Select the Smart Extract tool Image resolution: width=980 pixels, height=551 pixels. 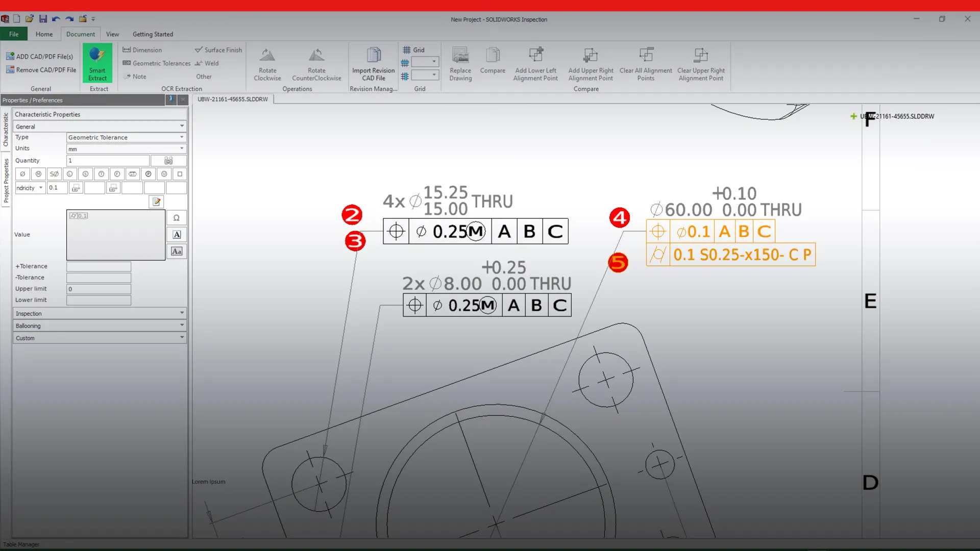[97, 63]
